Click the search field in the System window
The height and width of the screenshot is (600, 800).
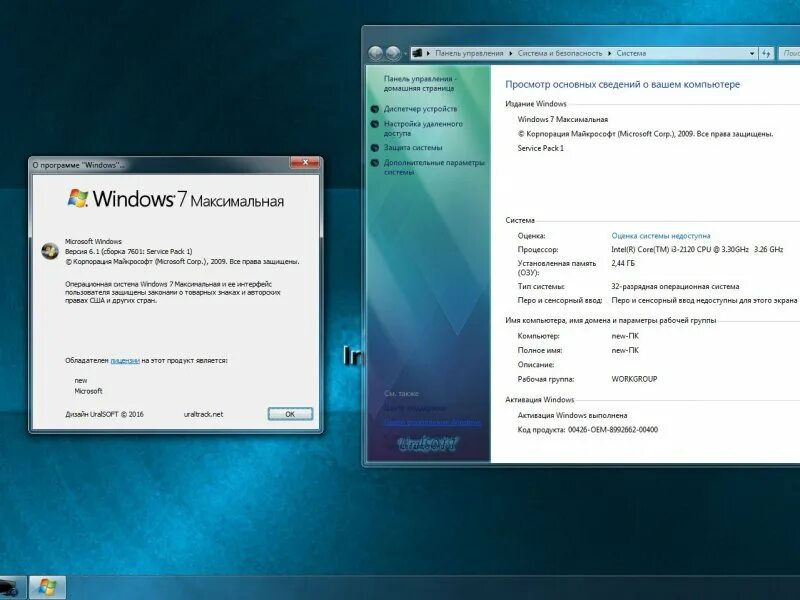click(x=789, y=53)
